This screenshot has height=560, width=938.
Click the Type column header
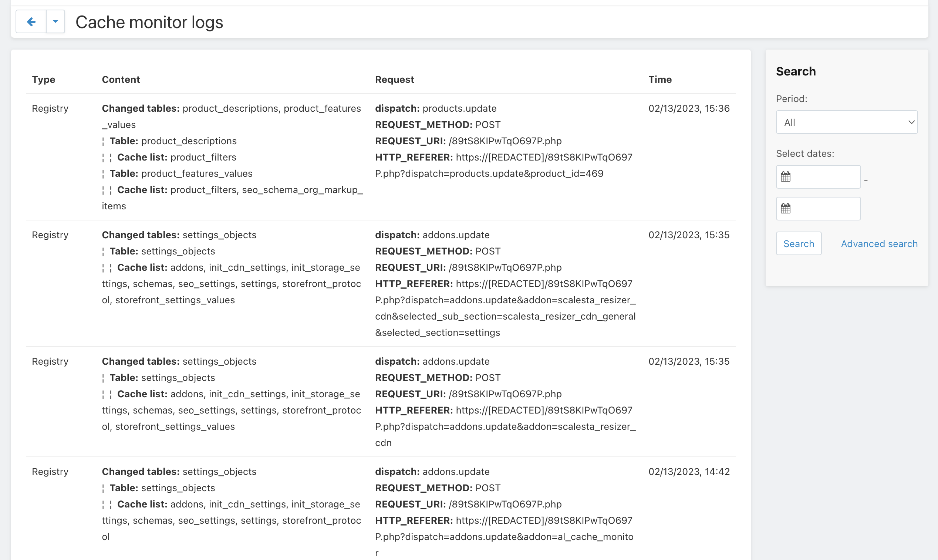[x=43, y=79]
